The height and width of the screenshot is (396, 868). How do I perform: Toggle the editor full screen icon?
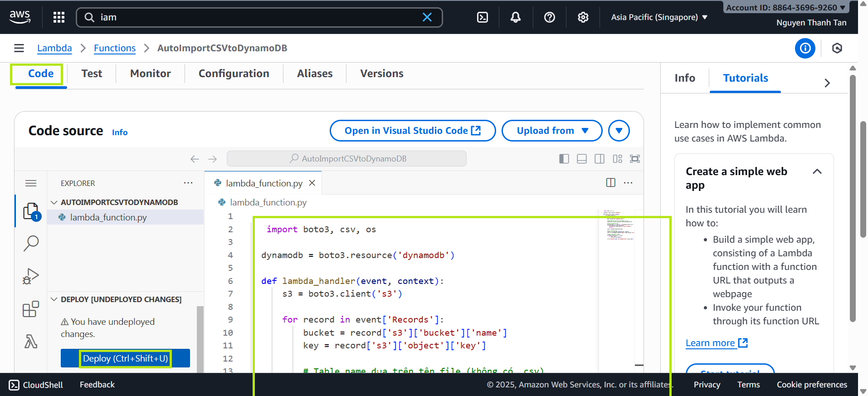click(635, 159)
